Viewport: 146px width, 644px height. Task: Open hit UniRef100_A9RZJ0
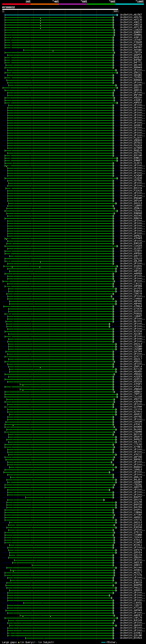(x=131, y=22)
